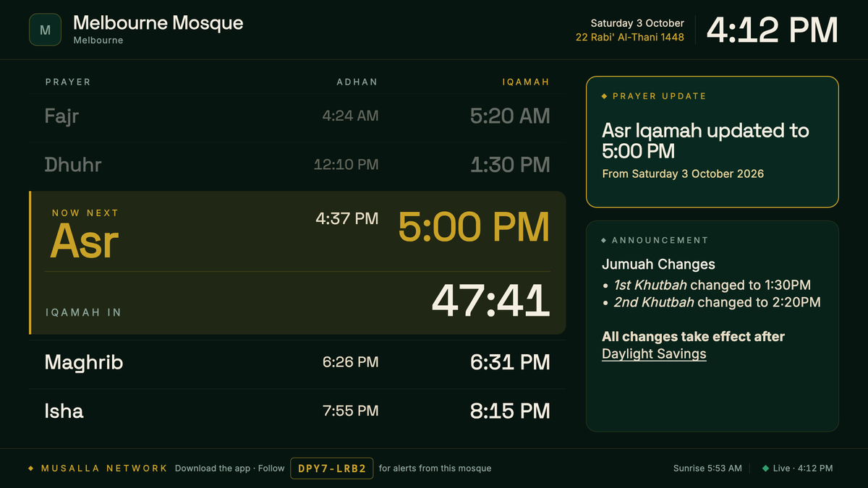The height and width of the screenshot is (488, 868).
Task: Click the DPY7-LRB2 follow code badge
Action: [x=333, y=468]
